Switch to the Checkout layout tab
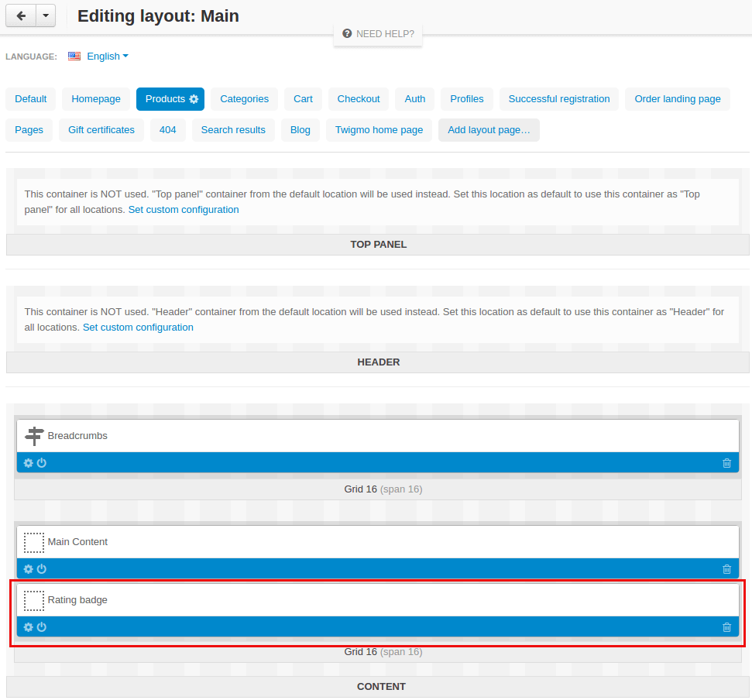The height and width of the screenshot is (700, 752). pyautogui.click(x=359, y=99)
